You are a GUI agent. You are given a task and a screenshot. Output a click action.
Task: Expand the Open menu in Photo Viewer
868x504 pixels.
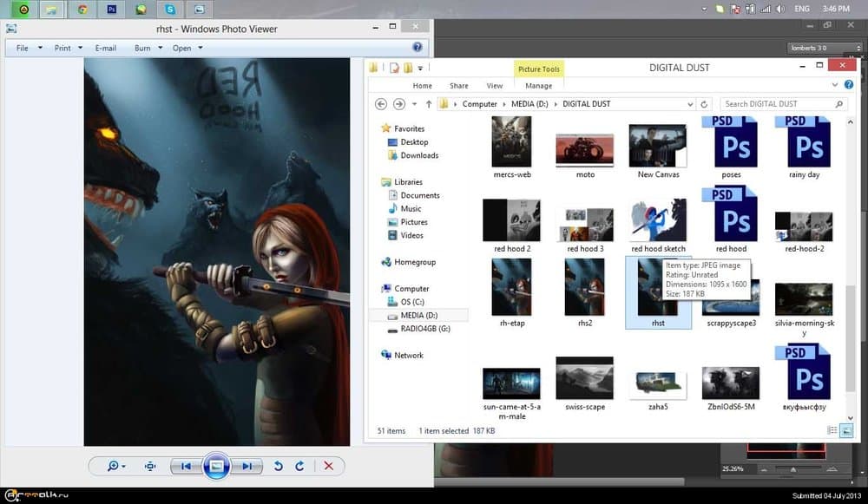click(187, 48)
